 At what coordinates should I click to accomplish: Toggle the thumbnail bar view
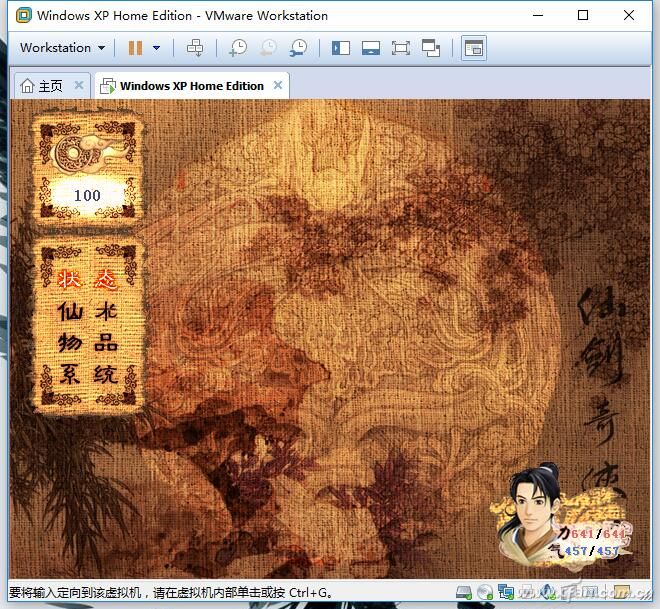tap(371, 48)
